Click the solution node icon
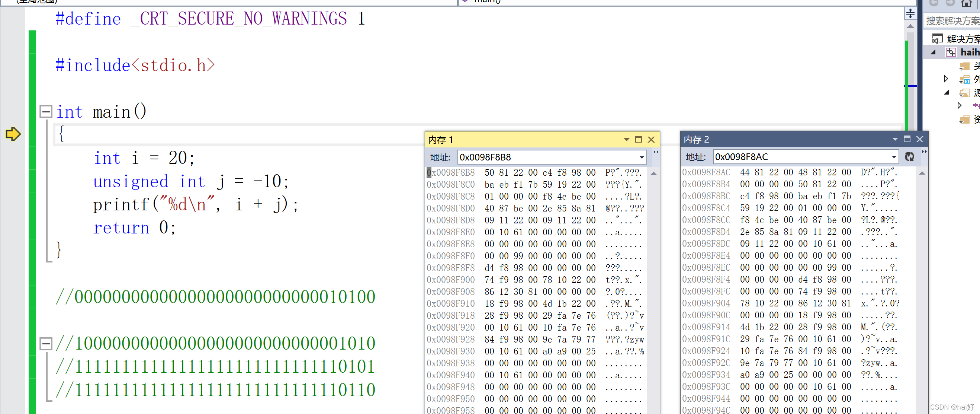Viewport: 980px width, 414px height. click(x=937, y=39)
